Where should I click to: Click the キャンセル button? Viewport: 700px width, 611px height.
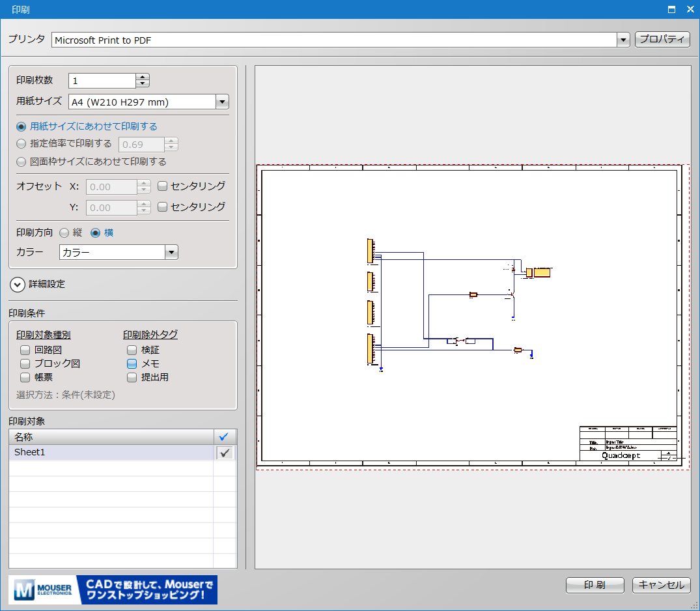tap(661, 585)
